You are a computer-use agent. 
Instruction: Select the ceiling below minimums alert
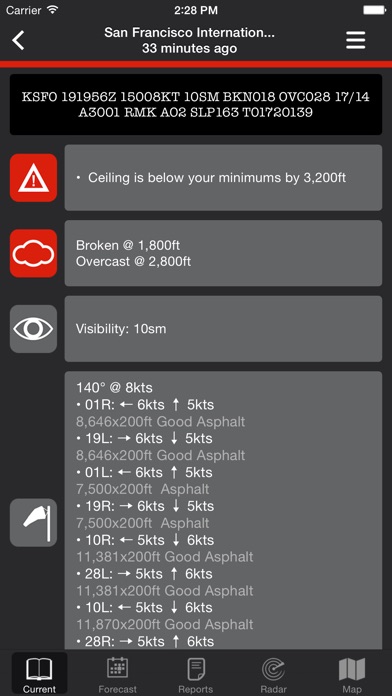(x=223, y=178)
